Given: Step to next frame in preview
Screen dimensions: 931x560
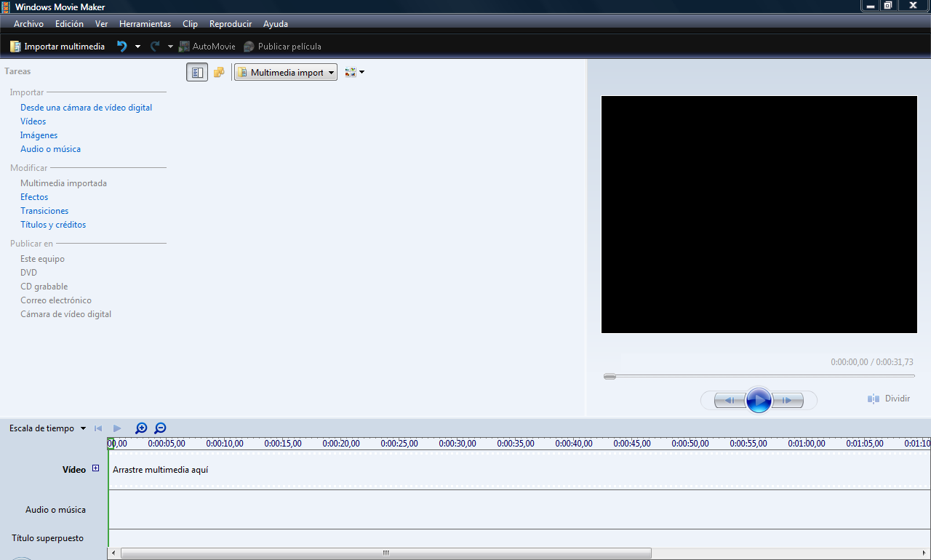Looking at the screenshot, I should pos(788,400).
